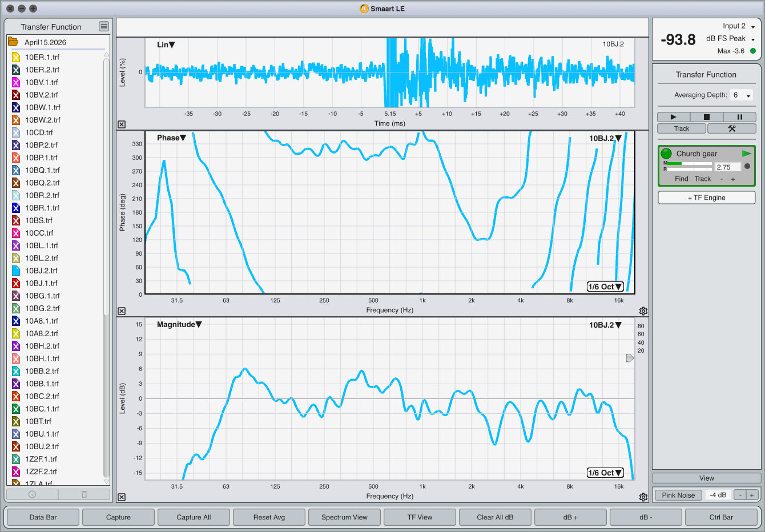
Task: Toggle the Church gear green power circle
Action: pos(666,154)
